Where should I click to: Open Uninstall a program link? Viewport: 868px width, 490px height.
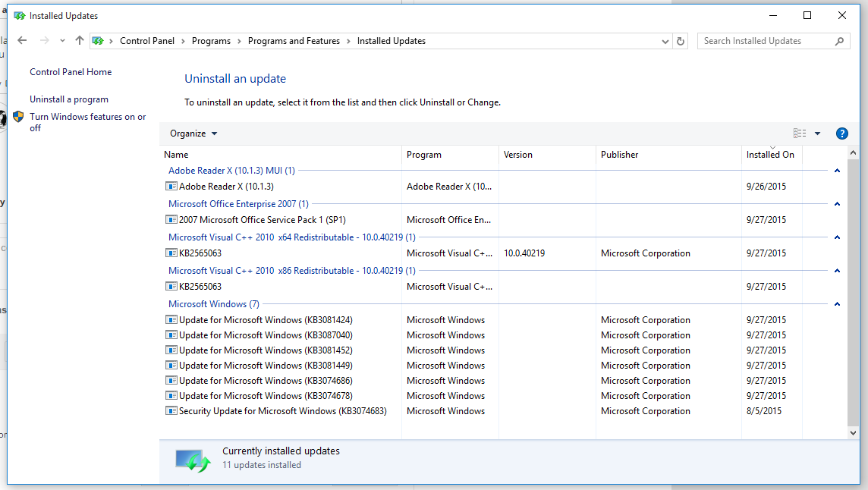pos(69,99)
